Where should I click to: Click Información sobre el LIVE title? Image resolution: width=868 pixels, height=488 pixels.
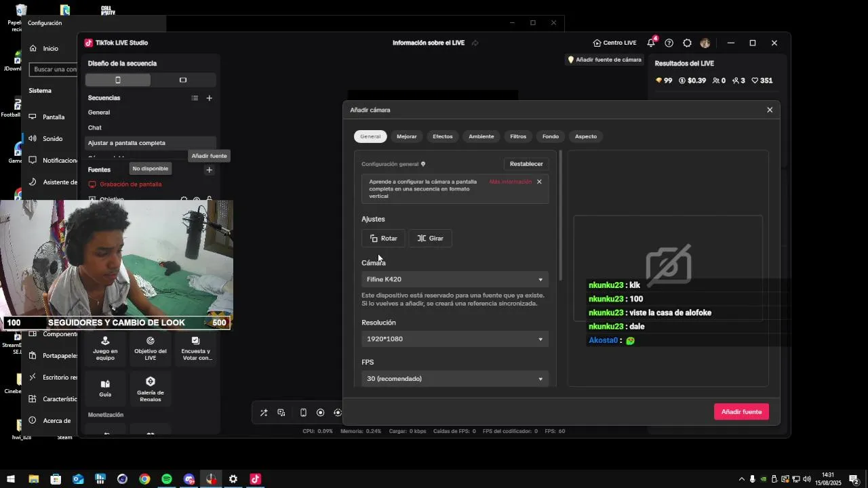click(429, 43)
